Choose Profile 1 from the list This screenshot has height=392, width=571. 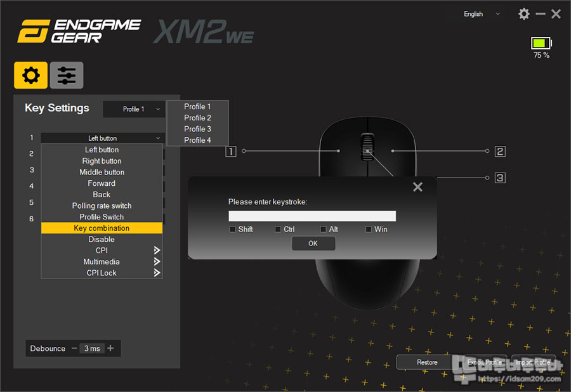click(198, 107)
